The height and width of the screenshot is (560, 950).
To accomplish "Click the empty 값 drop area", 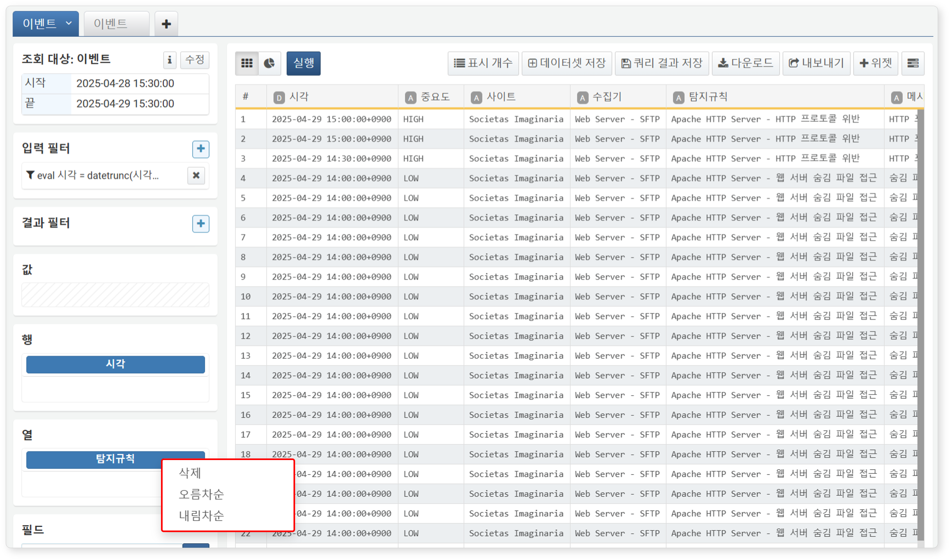I will [115, 295].
